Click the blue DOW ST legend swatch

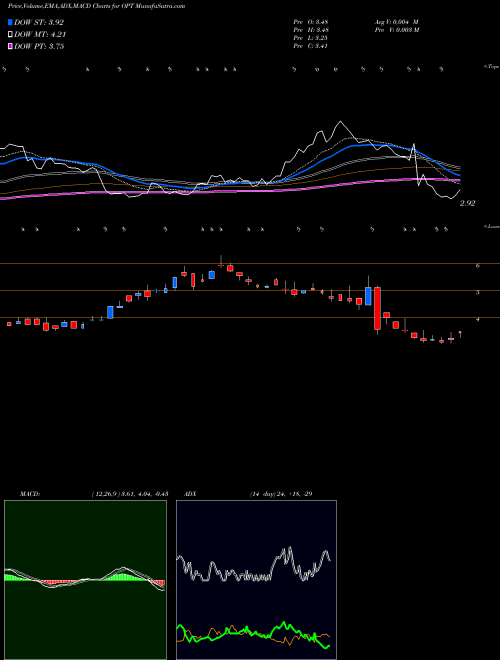click(x=10, y=22)
